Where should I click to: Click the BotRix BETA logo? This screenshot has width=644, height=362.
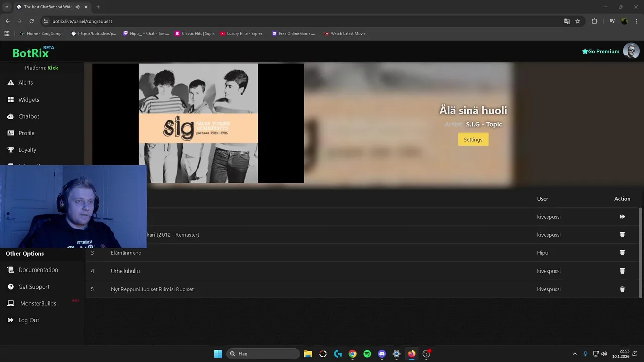[33, 52]
